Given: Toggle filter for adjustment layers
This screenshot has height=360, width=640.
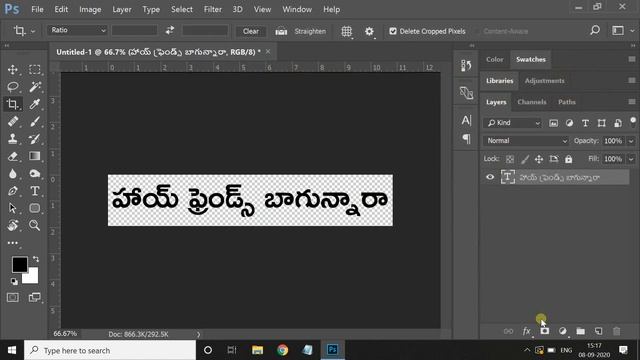Looking at the screenshot, I should [x=569, y=123].
